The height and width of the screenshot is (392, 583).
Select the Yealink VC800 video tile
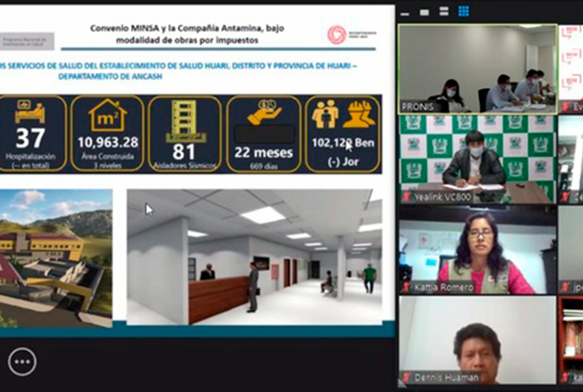[x=478, y=159]
